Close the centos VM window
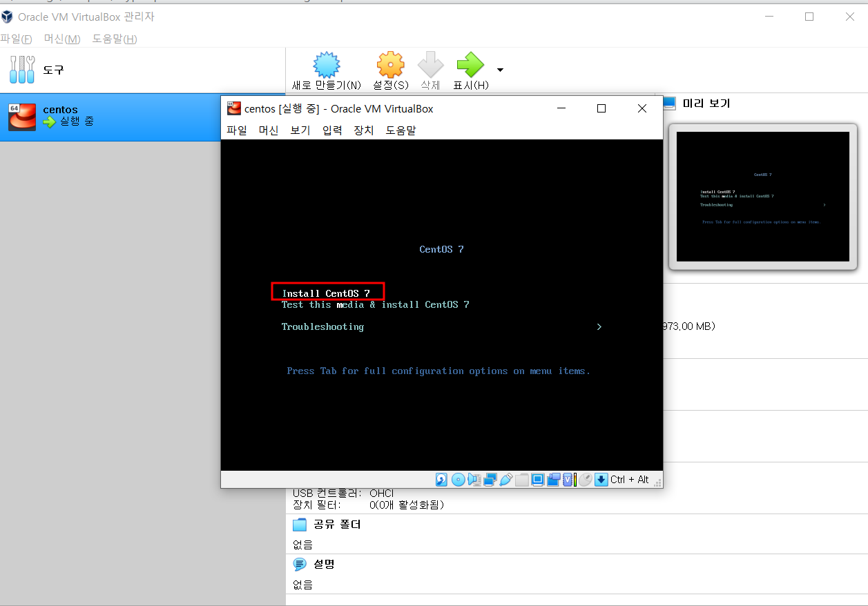The image size is (868, 606). (x=642, y=108)
